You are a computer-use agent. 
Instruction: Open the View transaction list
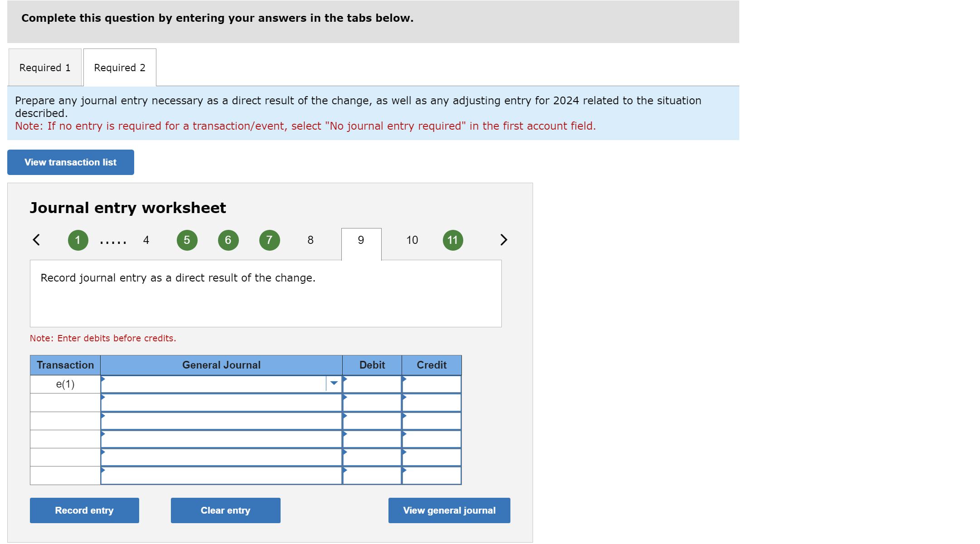71,162
